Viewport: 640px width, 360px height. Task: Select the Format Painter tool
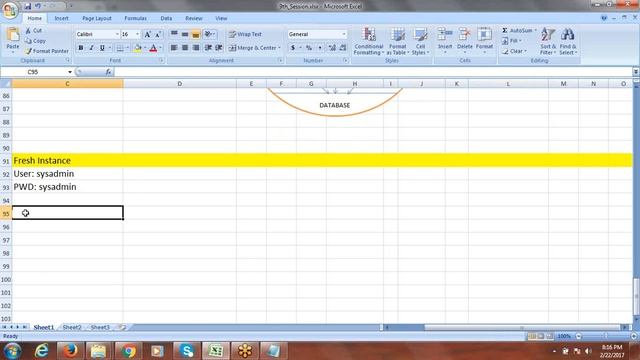coord(47,51)
